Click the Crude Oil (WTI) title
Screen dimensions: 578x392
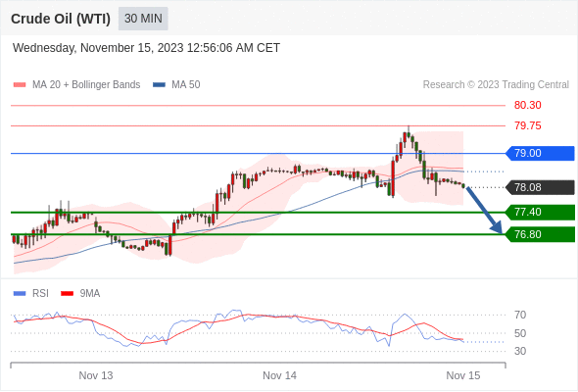click(61, 19)
